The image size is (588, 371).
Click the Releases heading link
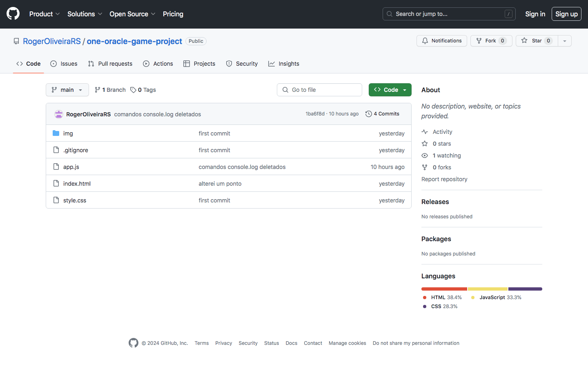pyautogui.click(x=435, y=202)
